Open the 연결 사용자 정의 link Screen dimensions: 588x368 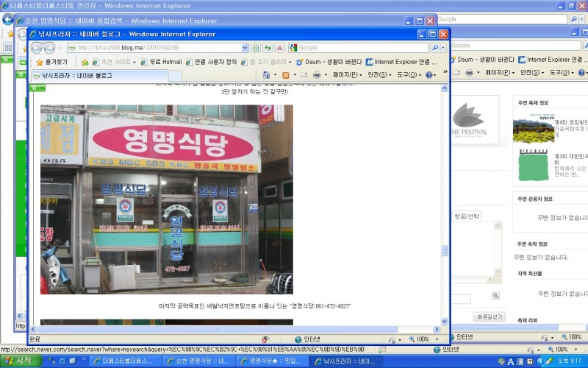211,62
